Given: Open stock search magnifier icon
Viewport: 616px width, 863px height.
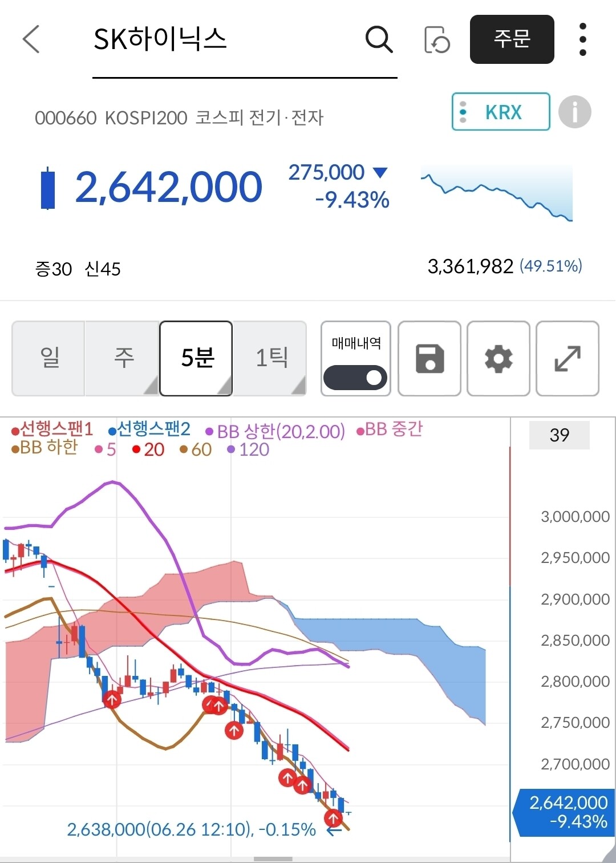Looking at the screenshot, I should click(x=379, y=39).
